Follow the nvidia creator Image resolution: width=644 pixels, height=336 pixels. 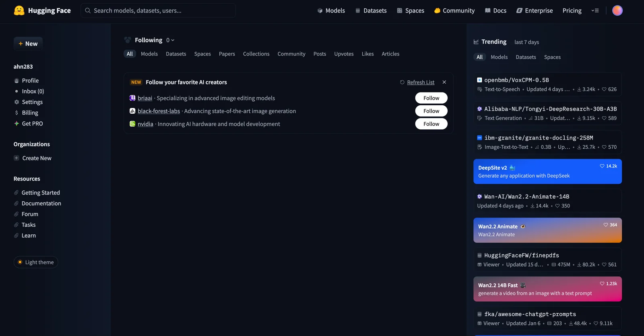click(431, 124)
